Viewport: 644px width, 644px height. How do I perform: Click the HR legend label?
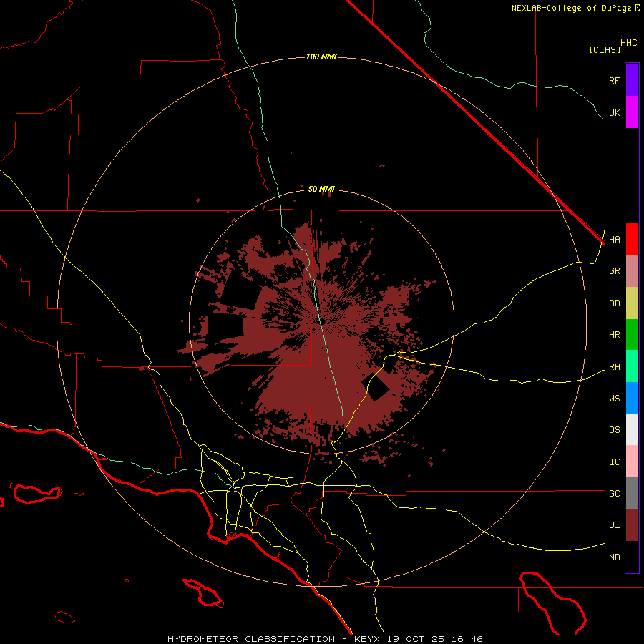click(614, 335)
